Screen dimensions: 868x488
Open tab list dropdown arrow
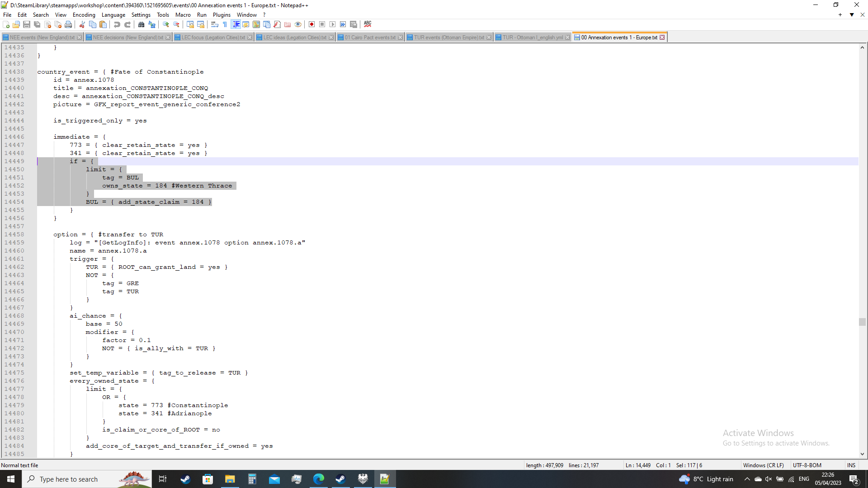852,15
